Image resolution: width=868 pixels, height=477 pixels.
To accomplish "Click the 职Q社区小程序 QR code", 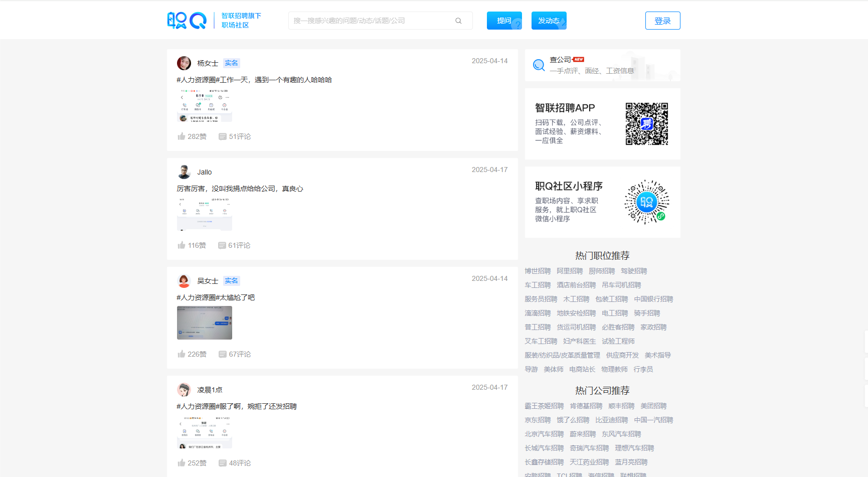I will (x=646, y=203).
